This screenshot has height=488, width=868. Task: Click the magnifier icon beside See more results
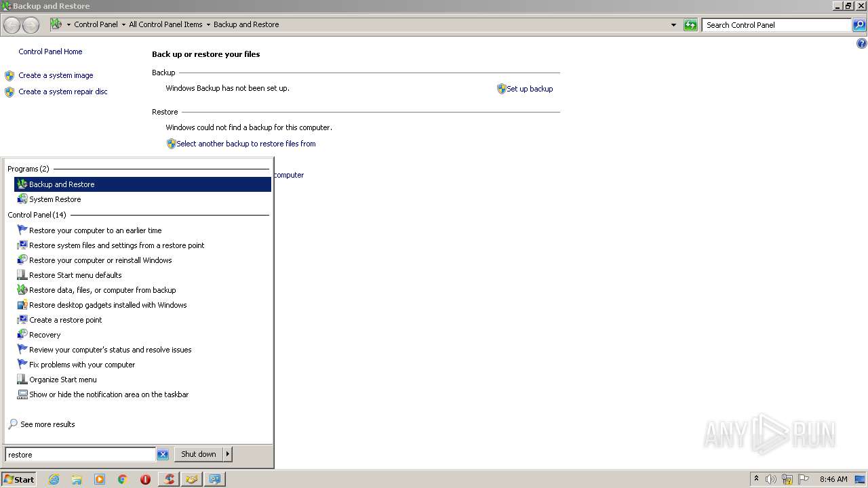(x=13, y=424)
